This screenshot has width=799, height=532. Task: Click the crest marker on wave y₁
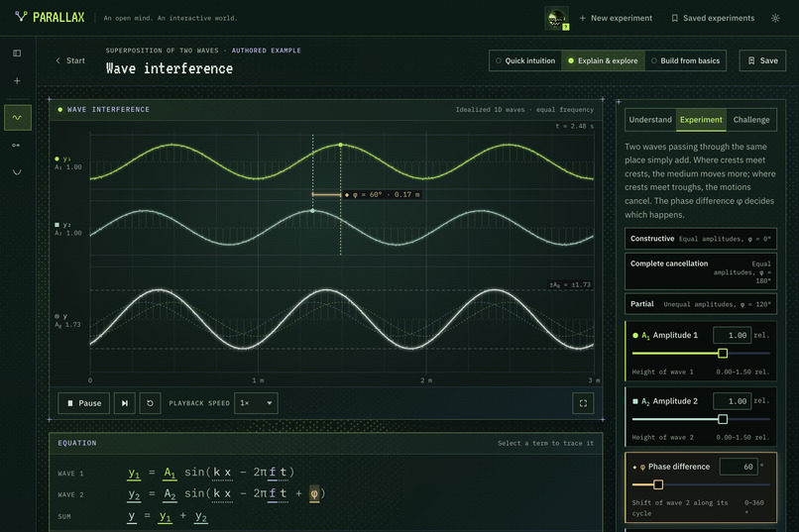tap(340, 145)
